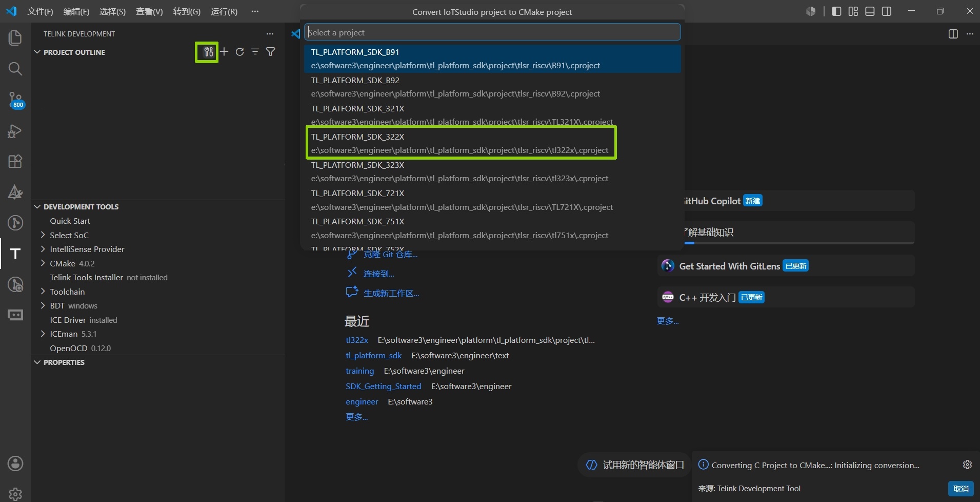Open the Explorer view in activity bar
The height and width of the screenshot is (502, 980).
[x=15, y=38]
